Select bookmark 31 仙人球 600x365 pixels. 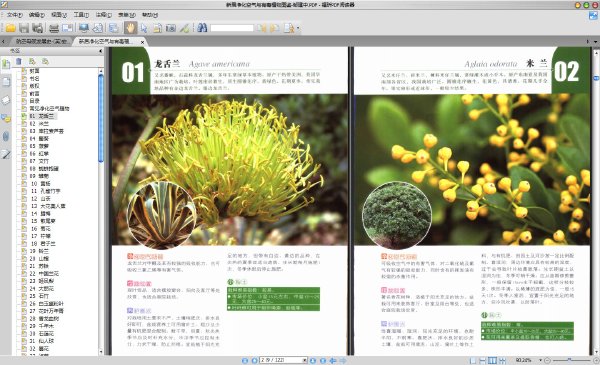click(42, 341)
